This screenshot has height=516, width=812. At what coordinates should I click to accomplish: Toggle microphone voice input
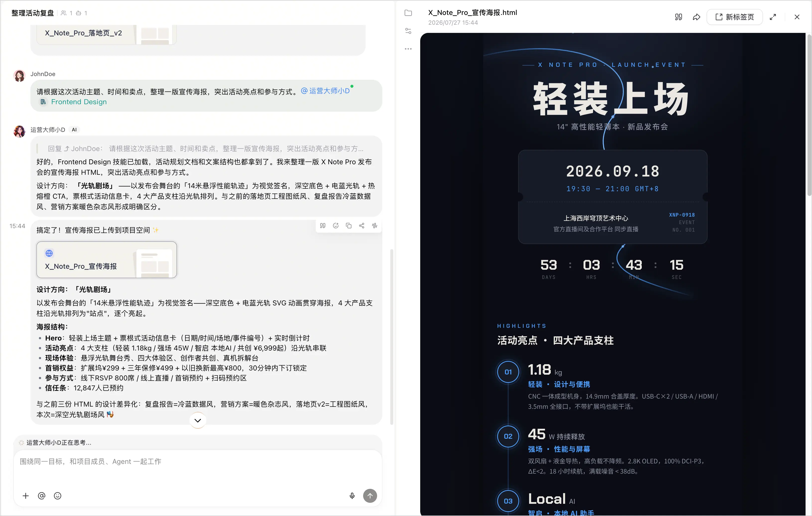coord(352,496)
